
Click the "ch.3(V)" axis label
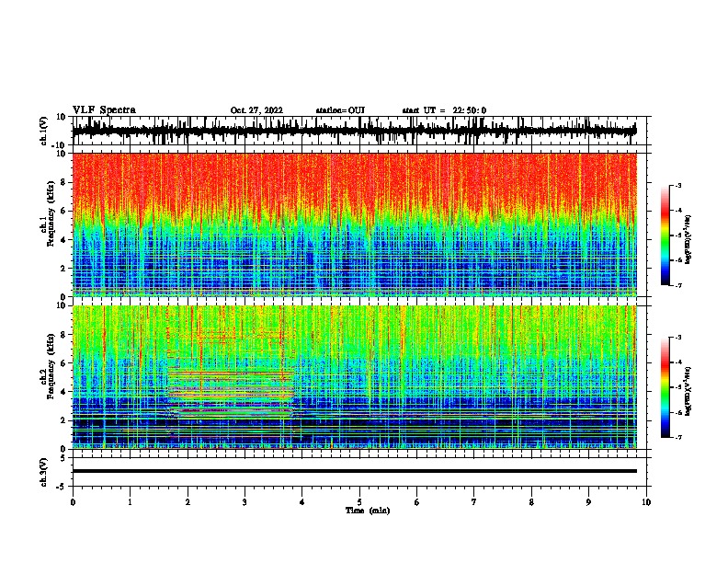(43, 472)
